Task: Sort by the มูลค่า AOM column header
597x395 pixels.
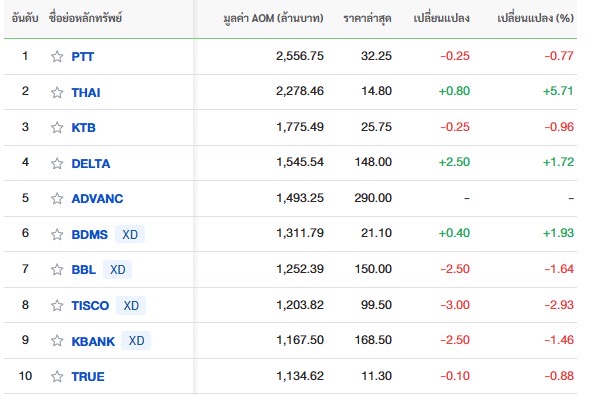Action: click(273, 18)
